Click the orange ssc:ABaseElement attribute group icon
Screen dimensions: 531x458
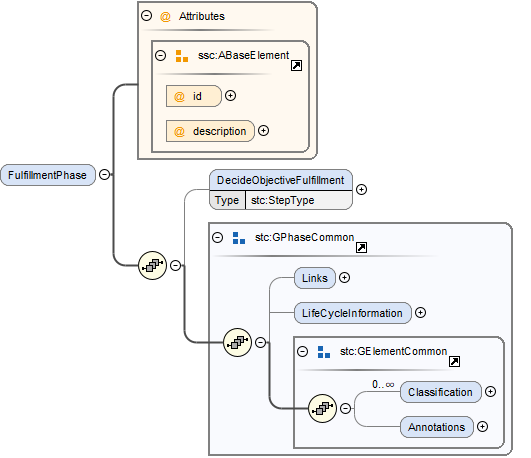pyautogui.click(x=182, y=56)
